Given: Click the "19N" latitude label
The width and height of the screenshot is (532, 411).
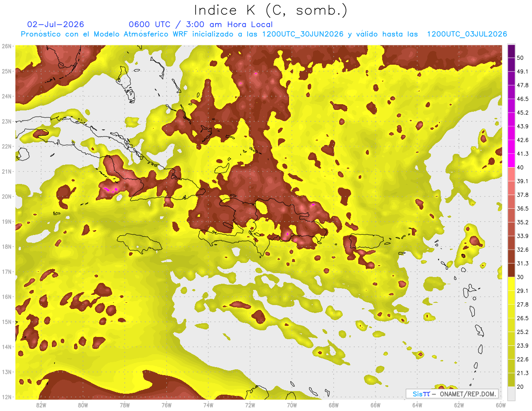Looking at the screenshot, I should (x=7, y=222).
